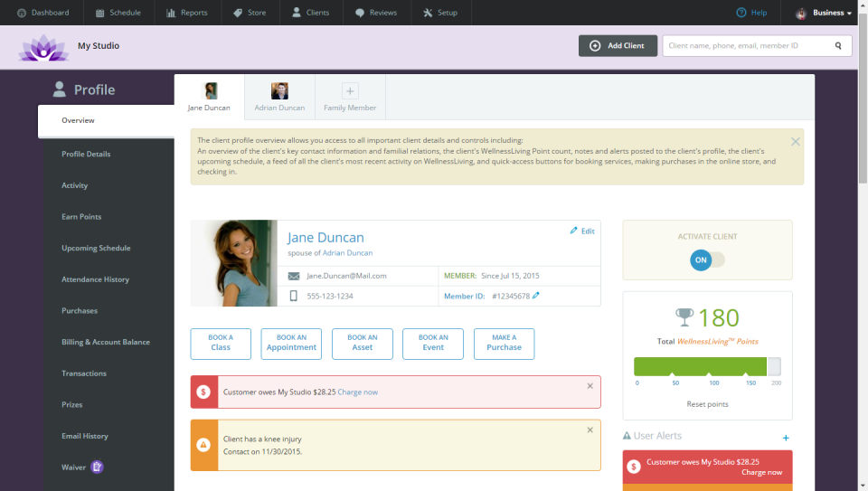Click the User Alerts warning triangle icon
This screenshot has height=491, width=868.
627,436
